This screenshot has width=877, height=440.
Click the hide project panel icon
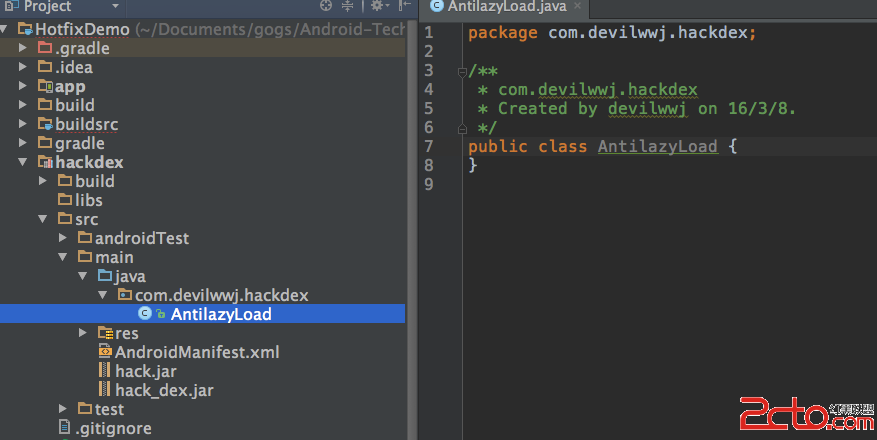pyautogui.click(x=404, y=6)
